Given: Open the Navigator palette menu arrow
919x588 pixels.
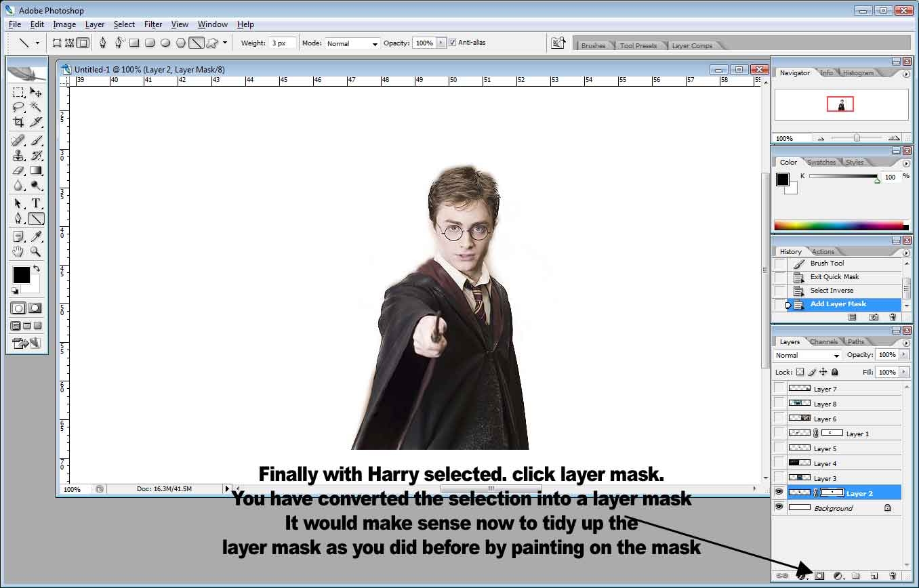Looking at the screenshot, I should click(x=906, y=74).
